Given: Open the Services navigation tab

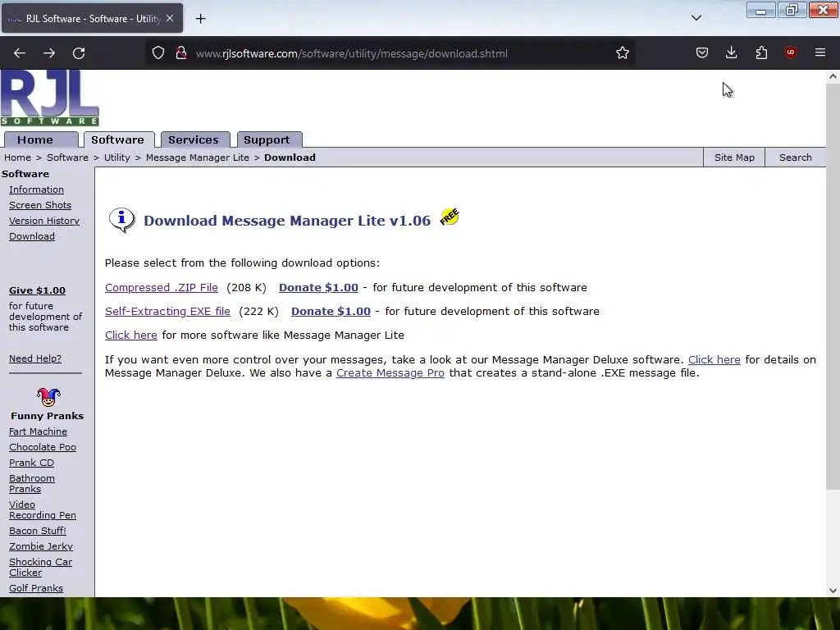Looking at the screenshot, I should coord(194,139).
